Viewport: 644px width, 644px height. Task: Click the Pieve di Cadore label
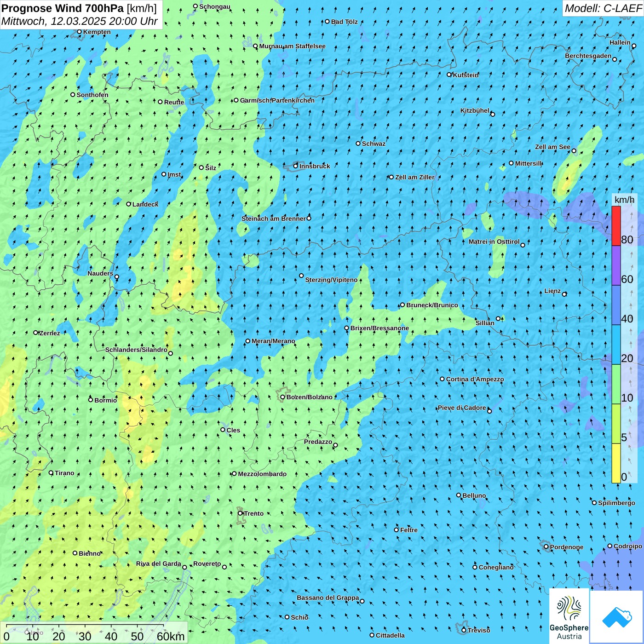click(462, 408)
